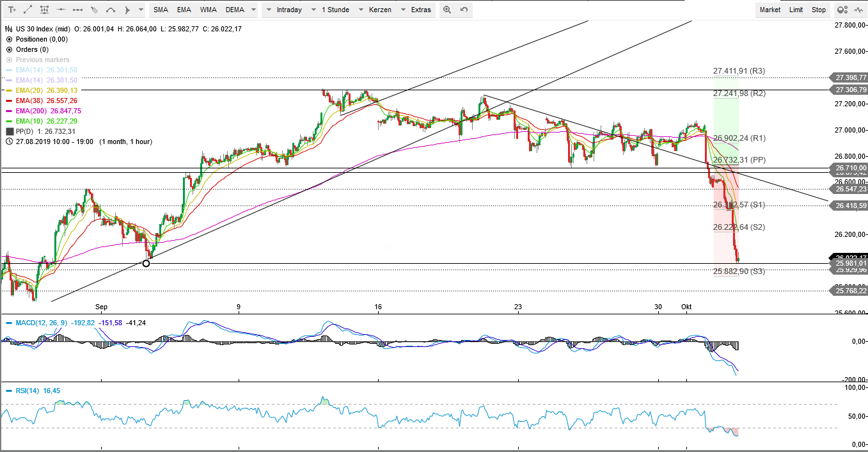Click the chart type icon top right
This screenshot has width=868, height=452.
858,10
